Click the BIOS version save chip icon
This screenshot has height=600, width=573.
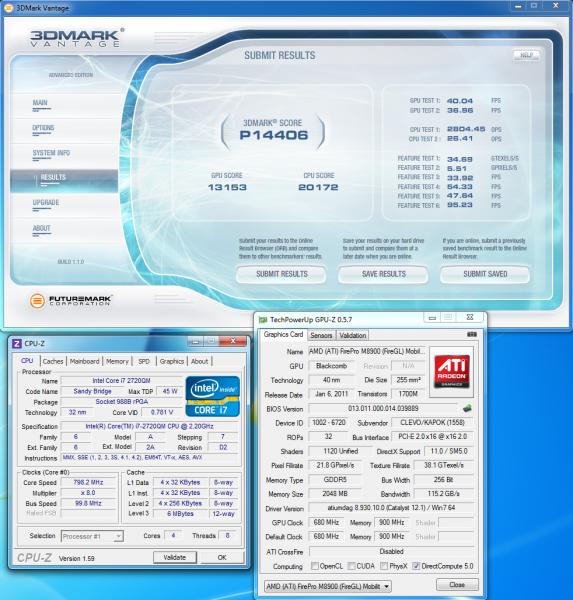(x=467, y=409)
